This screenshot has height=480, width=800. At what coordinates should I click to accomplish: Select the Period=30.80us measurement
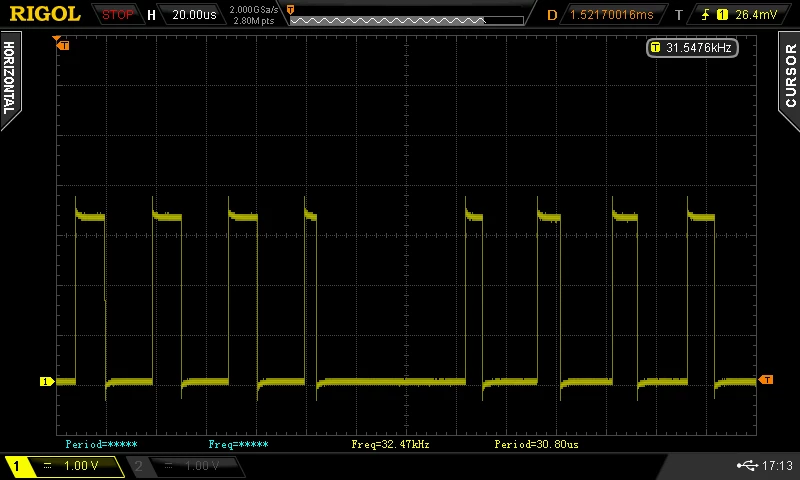pyautogui.click(x=536, y=444)
